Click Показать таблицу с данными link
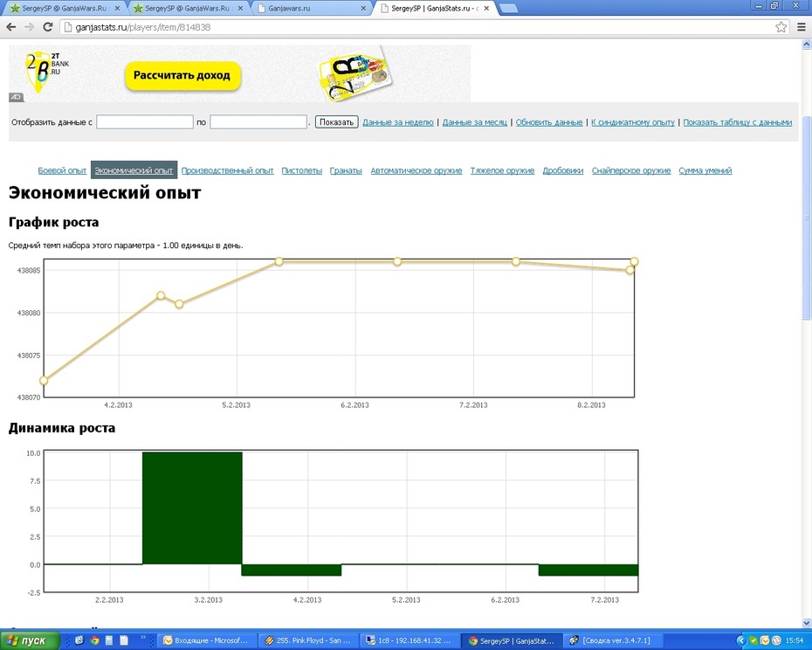This screenshot has height=650, width=812. (x=738, y=122)
